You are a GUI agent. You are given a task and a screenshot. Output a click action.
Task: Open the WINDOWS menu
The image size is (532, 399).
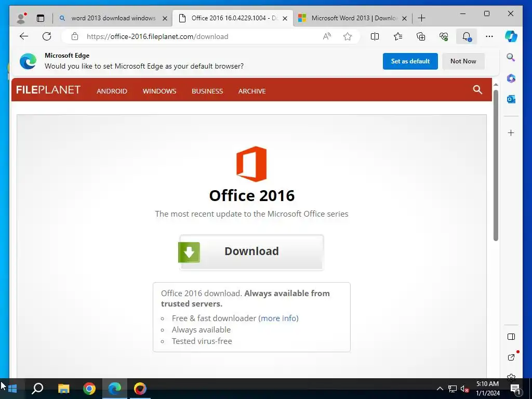[159, 91]
